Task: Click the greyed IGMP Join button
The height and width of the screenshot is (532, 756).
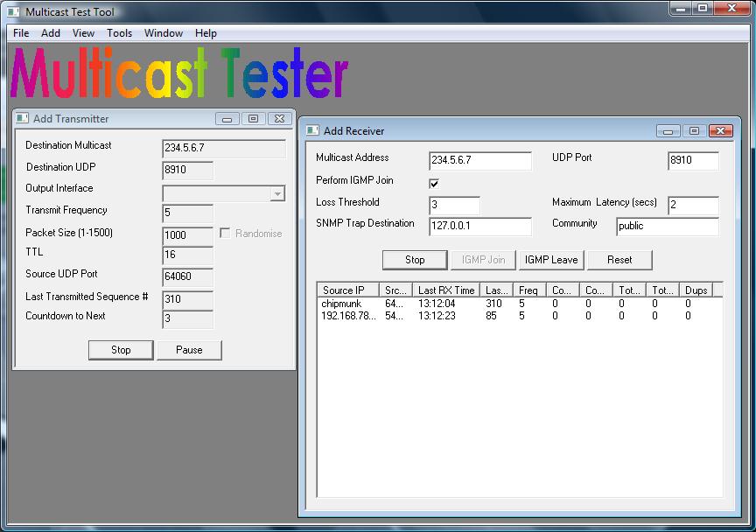Action: point(484,260)
